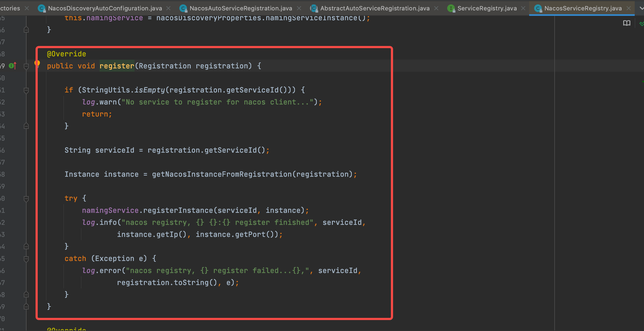This screenshot has height=331, width=644.
Task: Click fold end marker after return statement
Action: [x=26, y=126]
